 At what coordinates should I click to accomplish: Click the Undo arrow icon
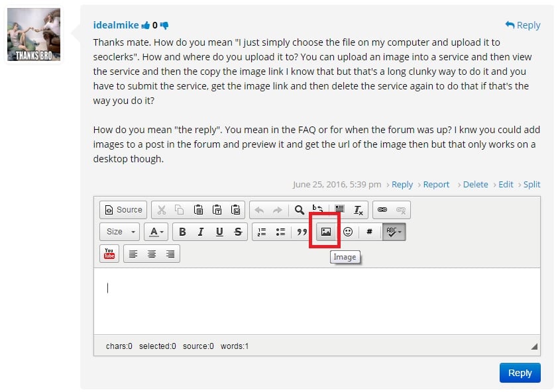tap(259, 210)
